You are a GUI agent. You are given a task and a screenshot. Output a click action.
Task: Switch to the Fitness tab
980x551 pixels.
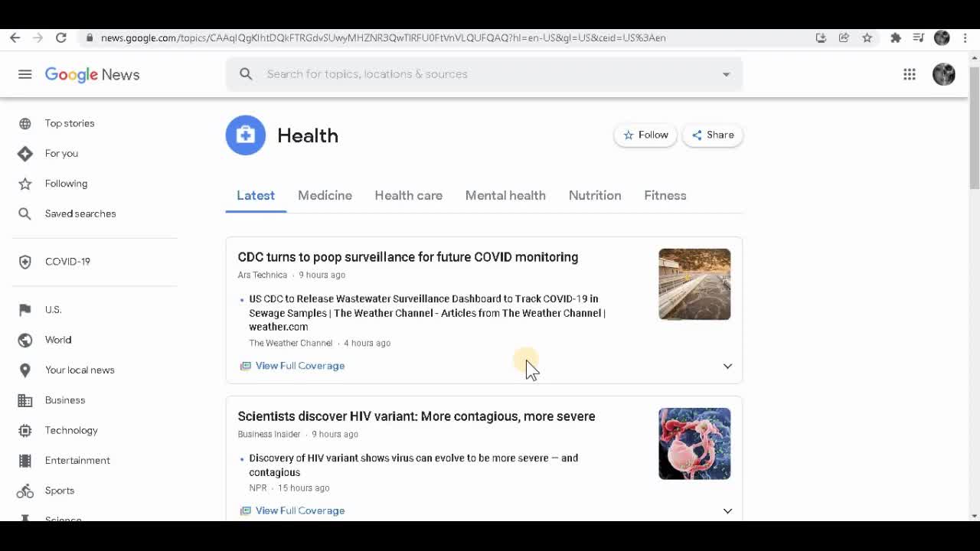(665, 196)
